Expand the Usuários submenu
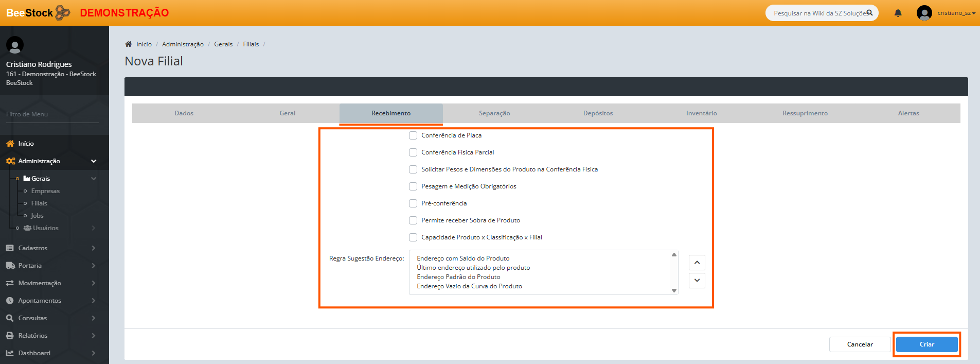Viewport: 980px width, 364px height. [94, 228]
